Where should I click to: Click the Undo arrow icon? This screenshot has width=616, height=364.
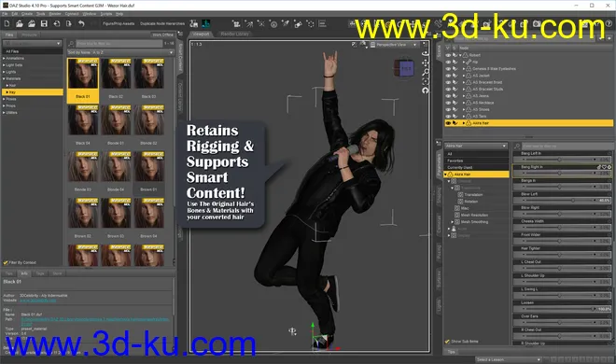point(81,24)
